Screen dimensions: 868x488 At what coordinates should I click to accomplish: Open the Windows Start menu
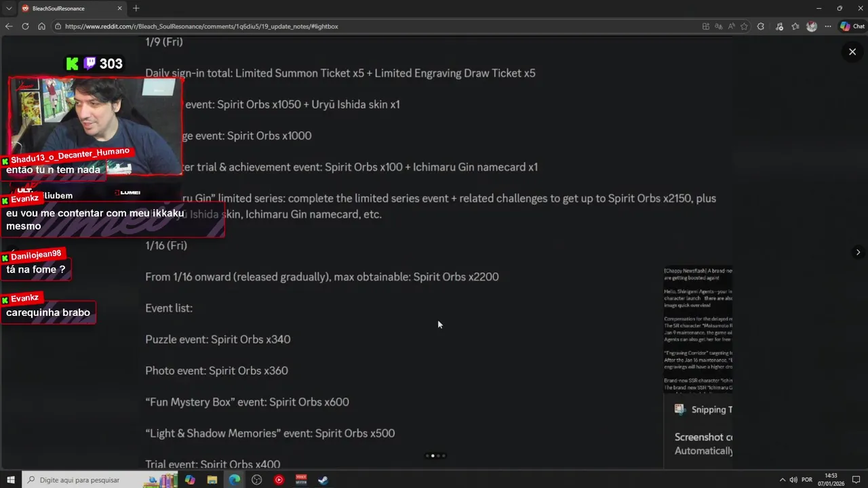11,480
